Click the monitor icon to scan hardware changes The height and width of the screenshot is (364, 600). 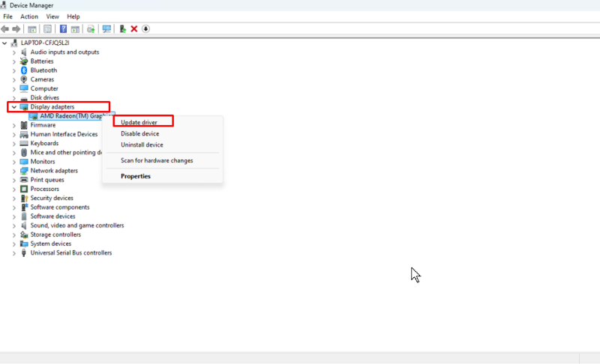tap(106, 28)
